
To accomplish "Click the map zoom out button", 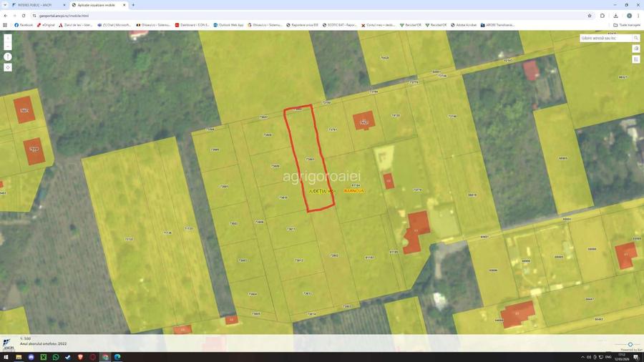I will coord(8,46).
